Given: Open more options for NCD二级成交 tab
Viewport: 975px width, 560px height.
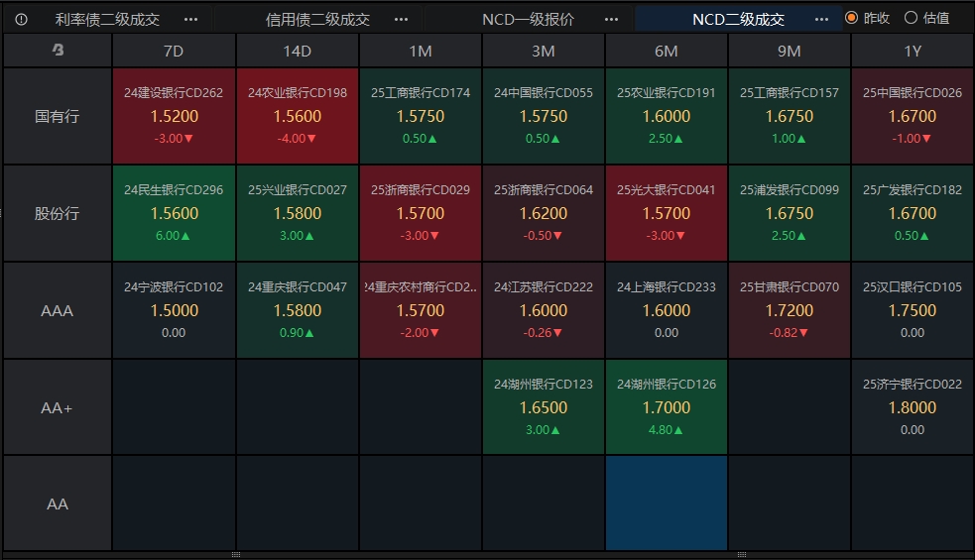Looking at the screenshot, I should coord(821,19).
